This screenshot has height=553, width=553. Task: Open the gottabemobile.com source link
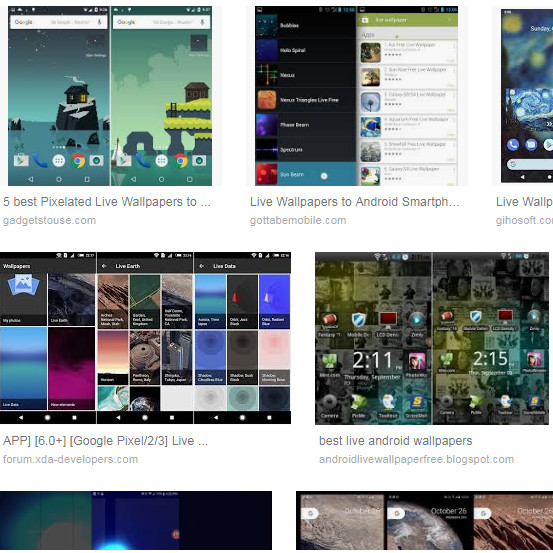[298, 220]
